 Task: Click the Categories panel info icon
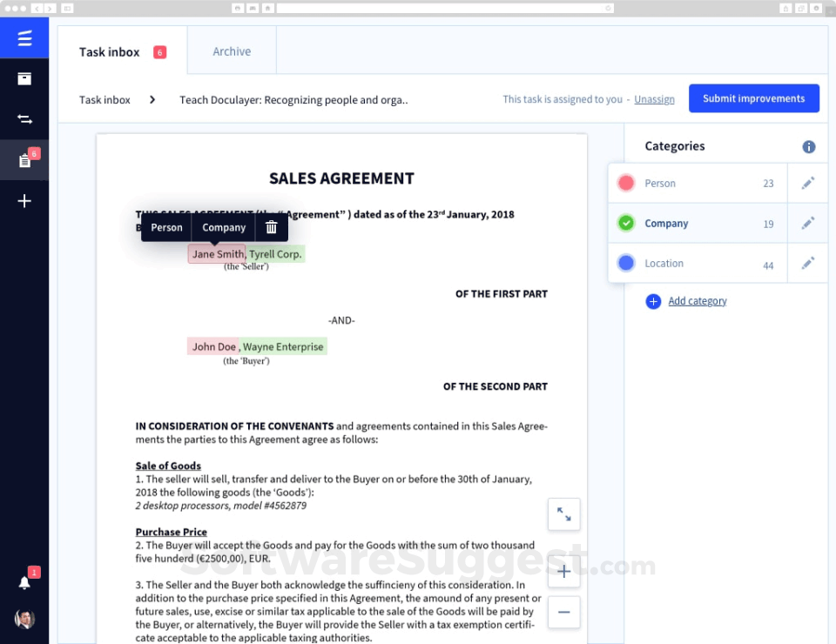coord(808,146)
